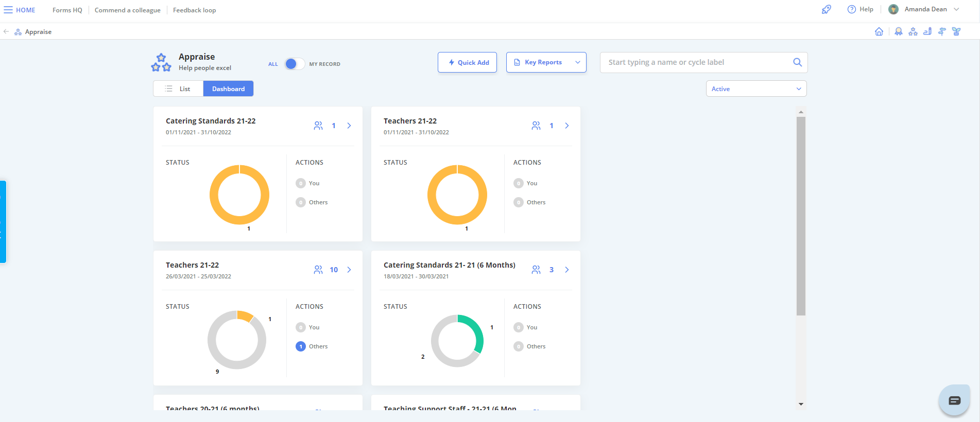Open the Key Reports dropdown
980x422 pixels.
[x=546, y=62]
